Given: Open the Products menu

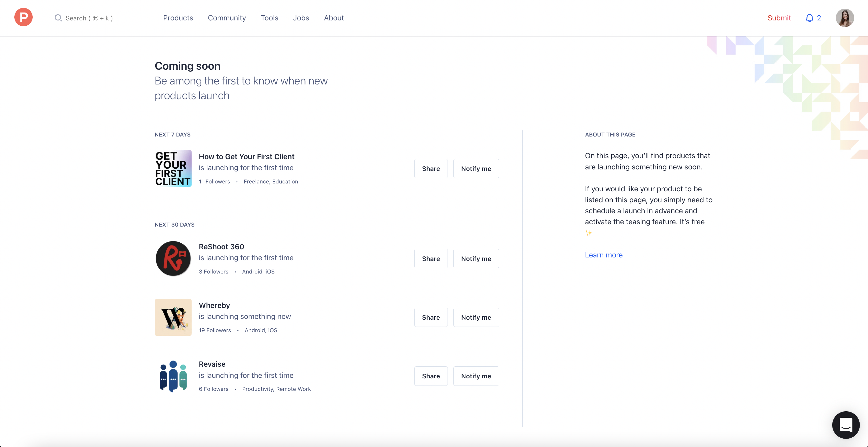Looking at the screenshot, I should coord(178,18).
